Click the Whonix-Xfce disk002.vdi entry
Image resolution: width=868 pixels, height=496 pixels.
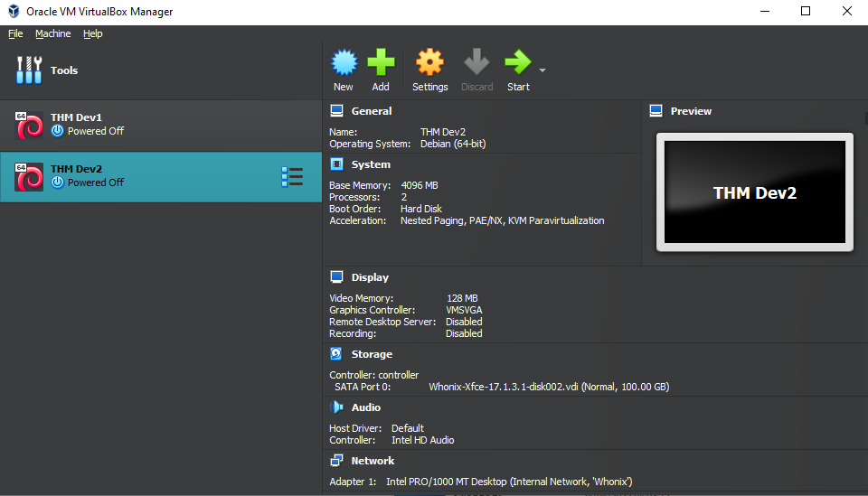tap(549, 387)
